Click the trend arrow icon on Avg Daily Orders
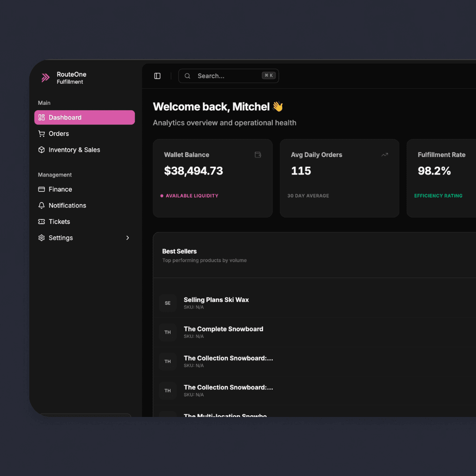476x476 pixels. click(384, 155)
